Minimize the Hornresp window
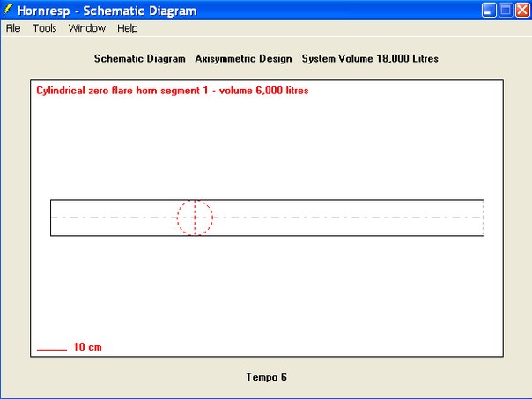This screenshot has height=399, width=532. [490, 11]
